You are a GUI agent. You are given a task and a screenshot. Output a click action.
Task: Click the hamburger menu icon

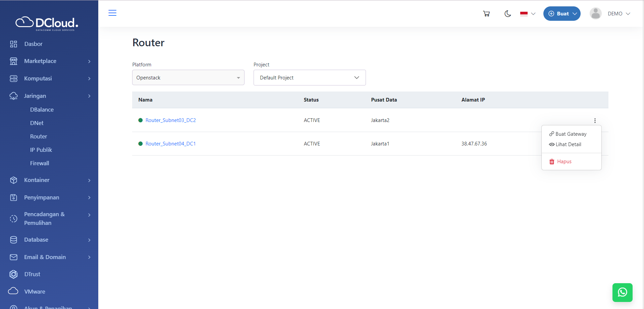(x=112, y=13)
